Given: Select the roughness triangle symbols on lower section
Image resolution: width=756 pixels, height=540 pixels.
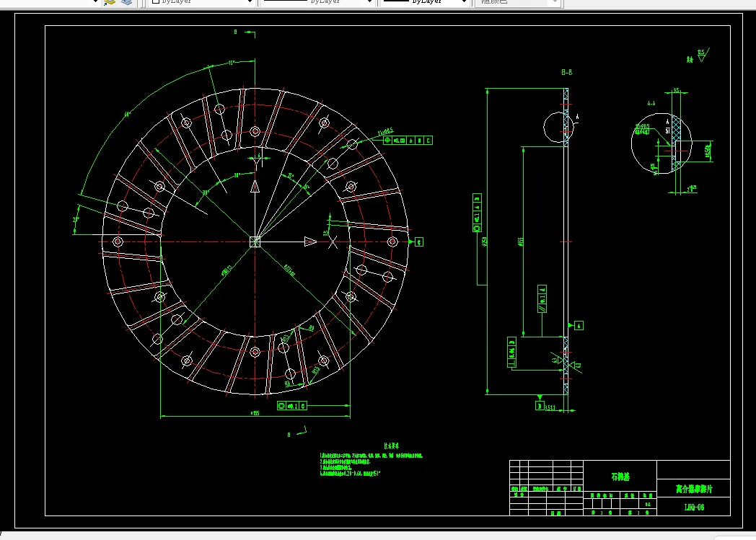Looking at the screenshot, I should click(566, 363).
